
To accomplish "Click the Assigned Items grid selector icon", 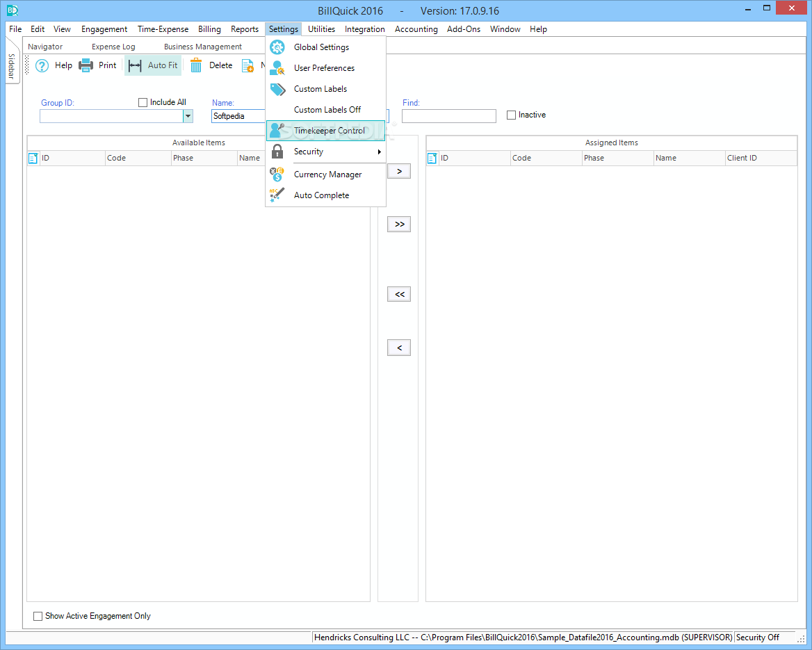I will coord(432,158).
